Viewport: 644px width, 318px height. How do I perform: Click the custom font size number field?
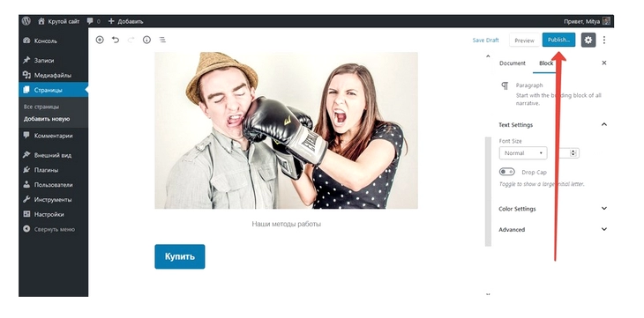pyautogui.click(x=566, y=153)
